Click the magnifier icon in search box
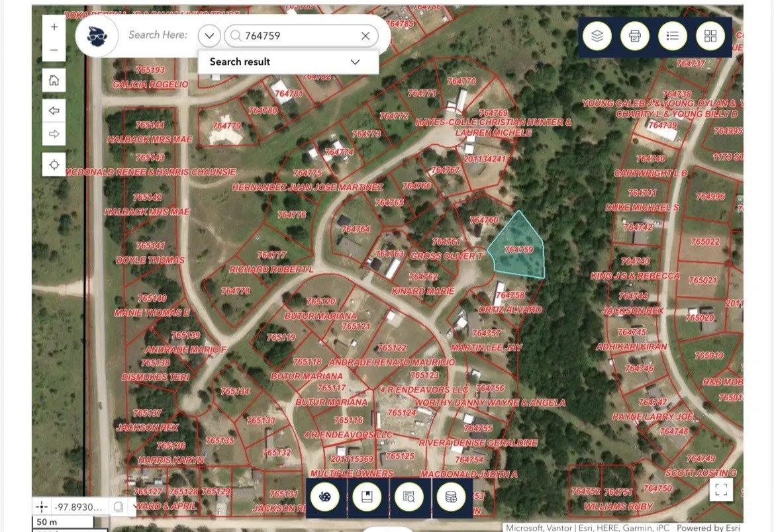Screen dimensions: 774x532 (x=236, y=36)
